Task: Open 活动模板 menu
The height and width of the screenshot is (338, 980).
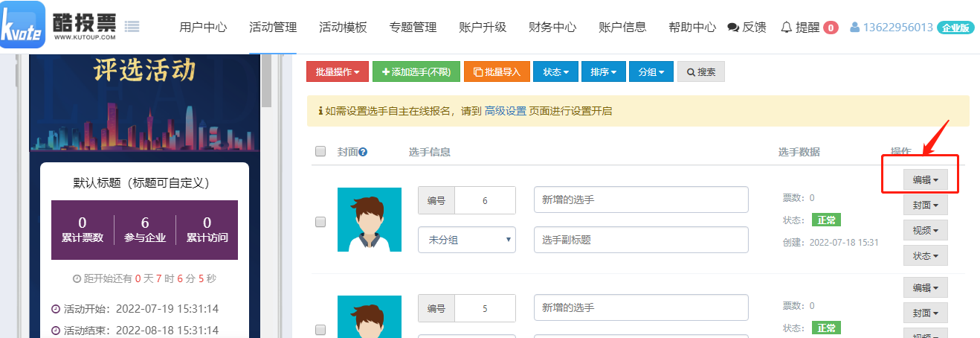Action: click(343, 28)
